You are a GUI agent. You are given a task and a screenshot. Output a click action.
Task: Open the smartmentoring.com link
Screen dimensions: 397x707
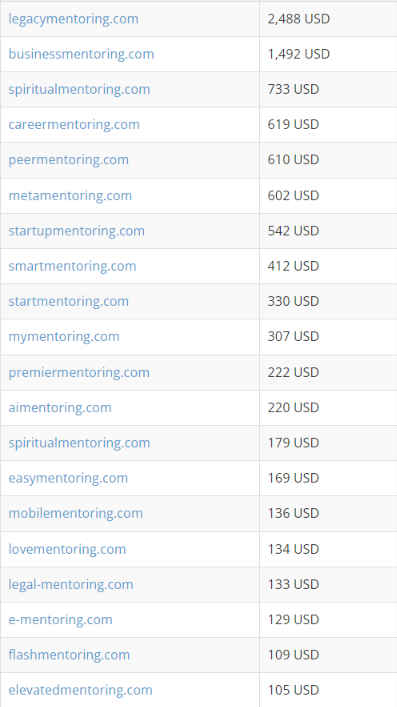[x=72, y=266]
